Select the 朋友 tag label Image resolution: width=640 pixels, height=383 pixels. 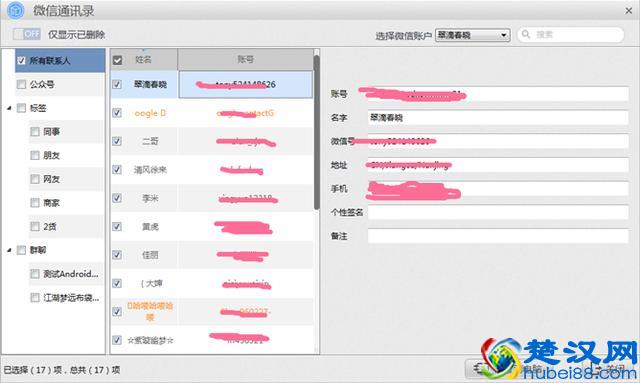[x=51, y=156]
